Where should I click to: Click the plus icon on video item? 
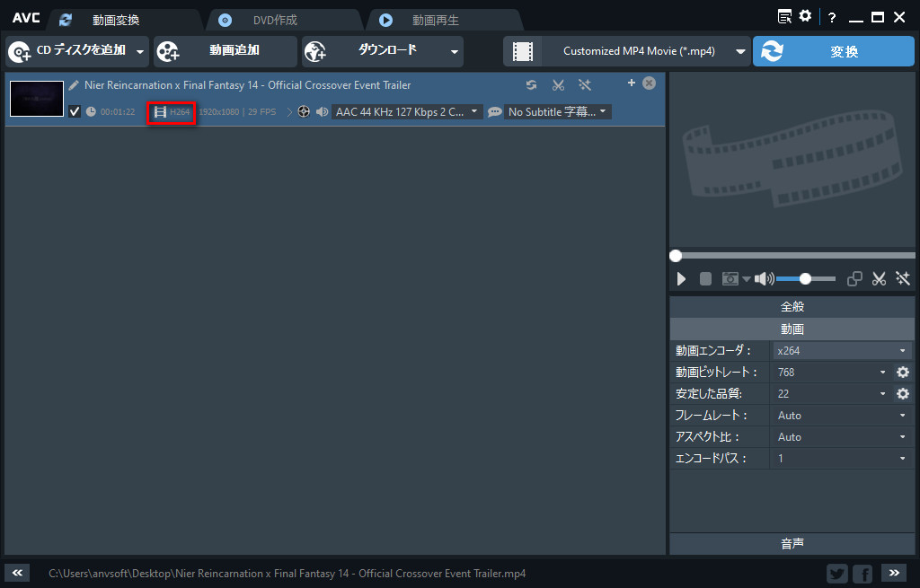pos(632,83)
